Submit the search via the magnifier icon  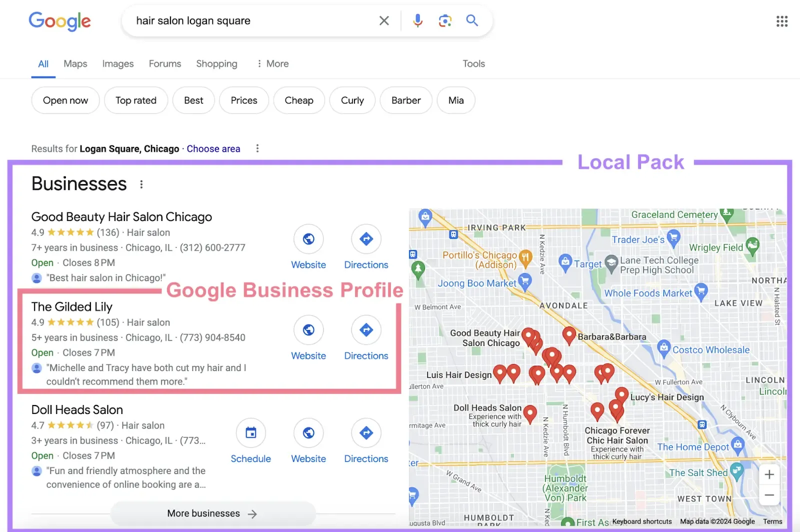pos(471,20)
